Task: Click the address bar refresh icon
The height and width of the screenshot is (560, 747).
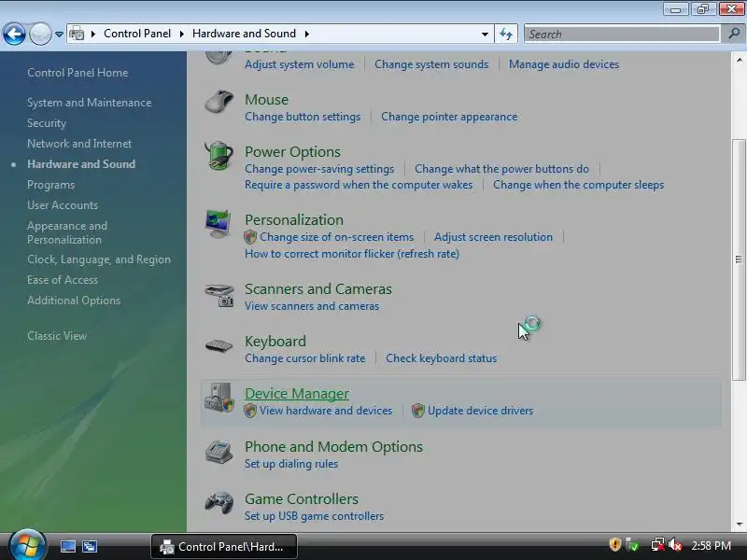Action: (506, 34)
